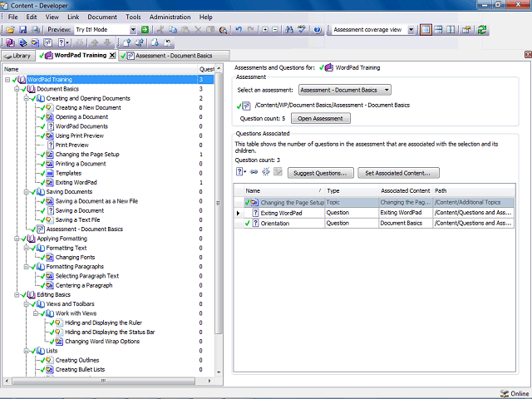Sort the table by the Name column header
Viewport: 532px width, 399px height.
284,190
